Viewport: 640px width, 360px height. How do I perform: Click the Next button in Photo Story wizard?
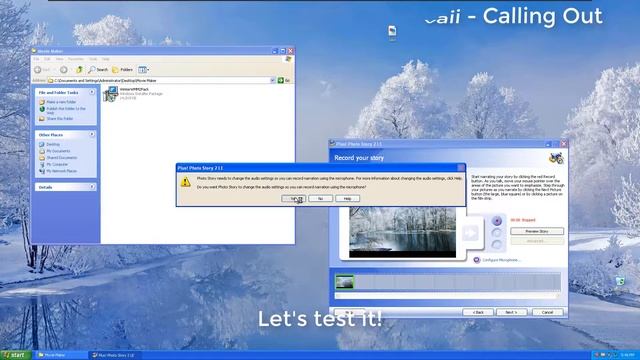(511, 312)
